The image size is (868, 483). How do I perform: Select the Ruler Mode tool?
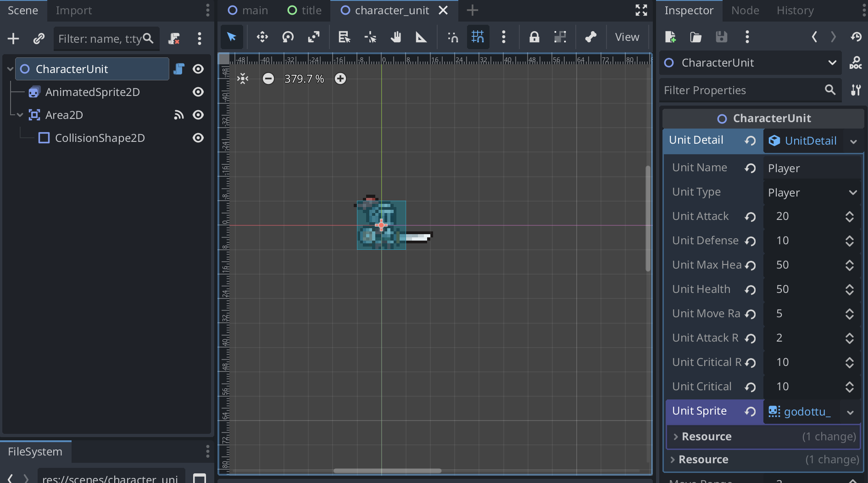(x=421, y=37)
